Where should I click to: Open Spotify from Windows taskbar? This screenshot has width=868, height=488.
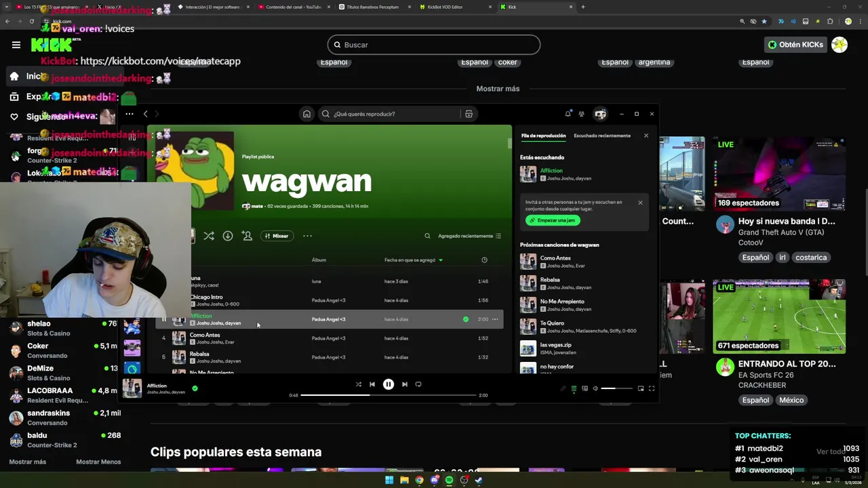click(449, 480)
